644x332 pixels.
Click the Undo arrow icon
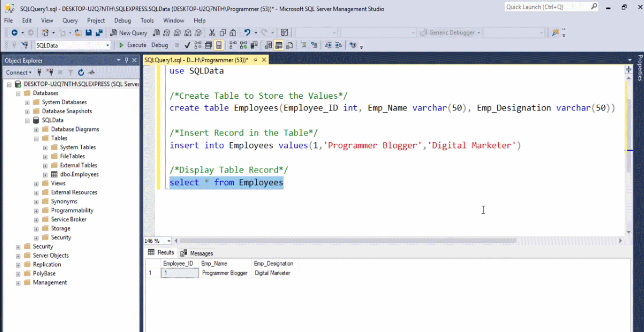(247, 33)
